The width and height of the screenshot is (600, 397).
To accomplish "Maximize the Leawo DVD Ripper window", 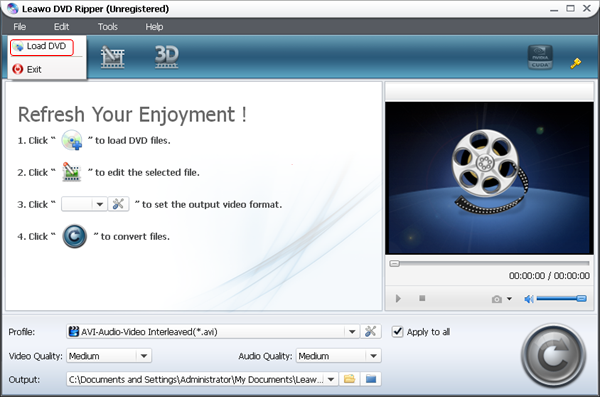I will [570, 8].
